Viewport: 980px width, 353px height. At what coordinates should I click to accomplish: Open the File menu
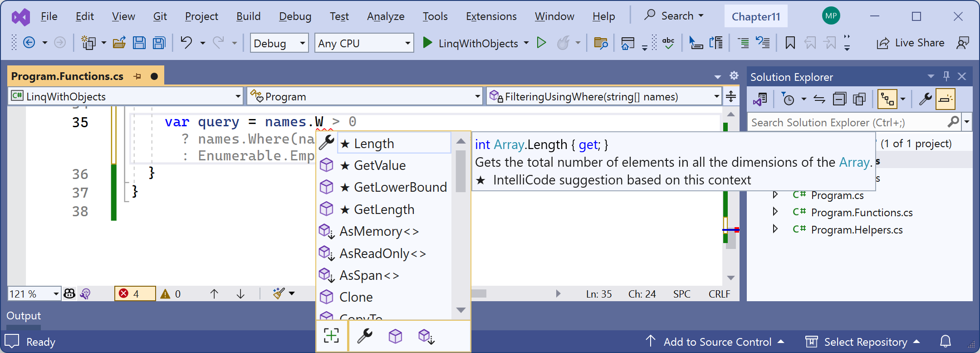click(x=49, y=16)
